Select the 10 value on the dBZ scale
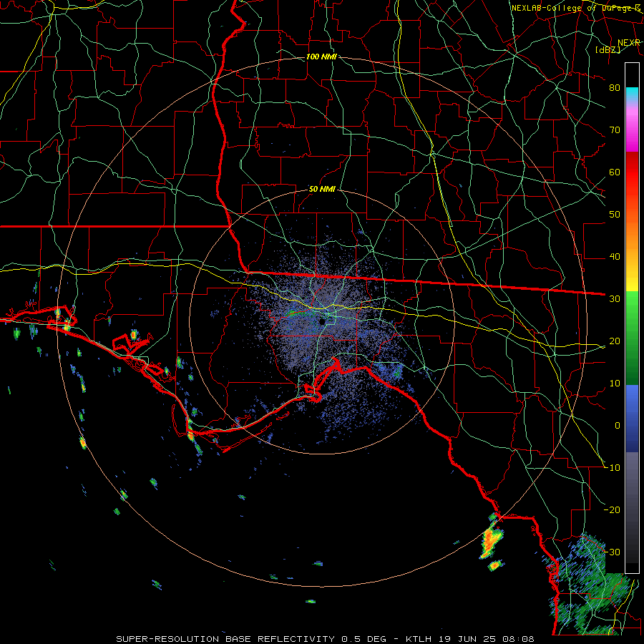The width and height of the screenshot is (644, 644). (615, 384)
